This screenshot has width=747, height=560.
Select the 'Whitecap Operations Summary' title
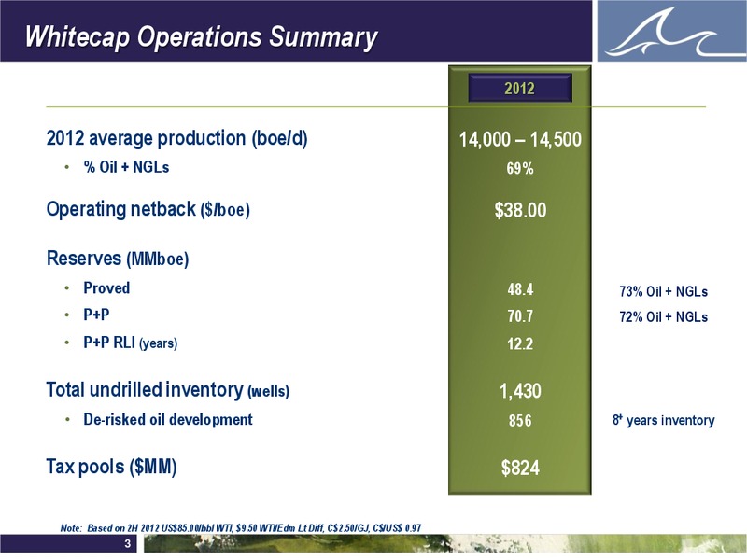pos(201,36)
